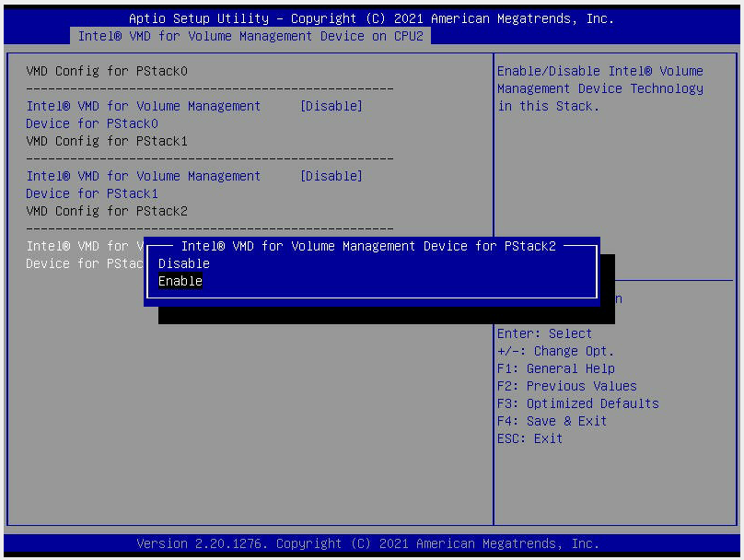
Task: Open the Intel VMD PStack0 Disable dropdown
Action: tap(331, 106)
